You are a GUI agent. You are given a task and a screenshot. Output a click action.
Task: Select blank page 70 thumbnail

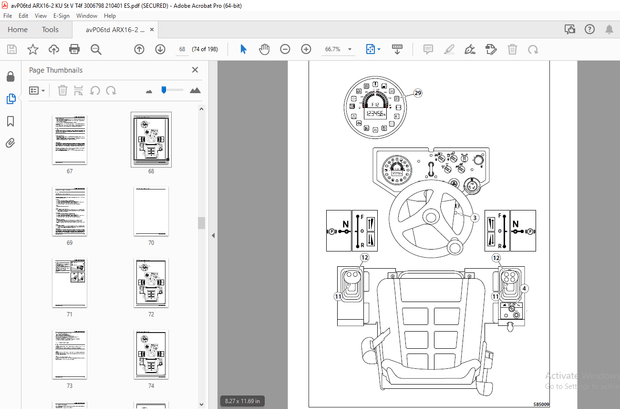tap(151, 212)
